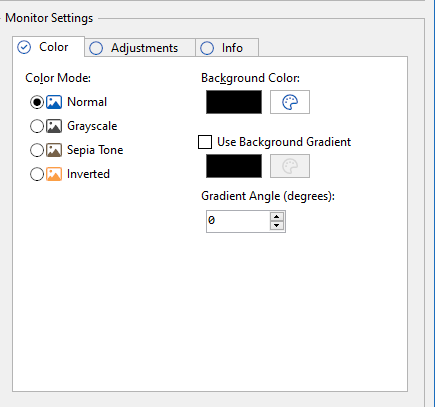This screenshot has height=407, width=435.
Task: Click the orange Inverted picture icon
Action: (x=54, y=174)
